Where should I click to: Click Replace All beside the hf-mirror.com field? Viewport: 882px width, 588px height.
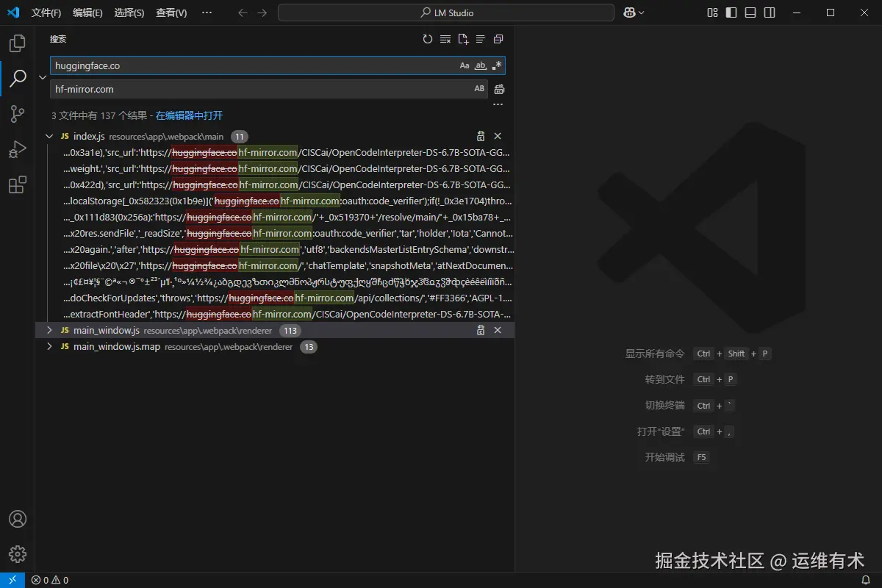(x=498, y=88)
